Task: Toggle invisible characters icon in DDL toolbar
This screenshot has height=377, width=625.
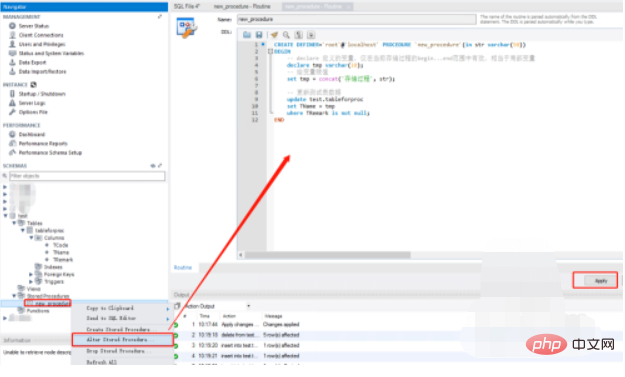Action: [299, 35]
